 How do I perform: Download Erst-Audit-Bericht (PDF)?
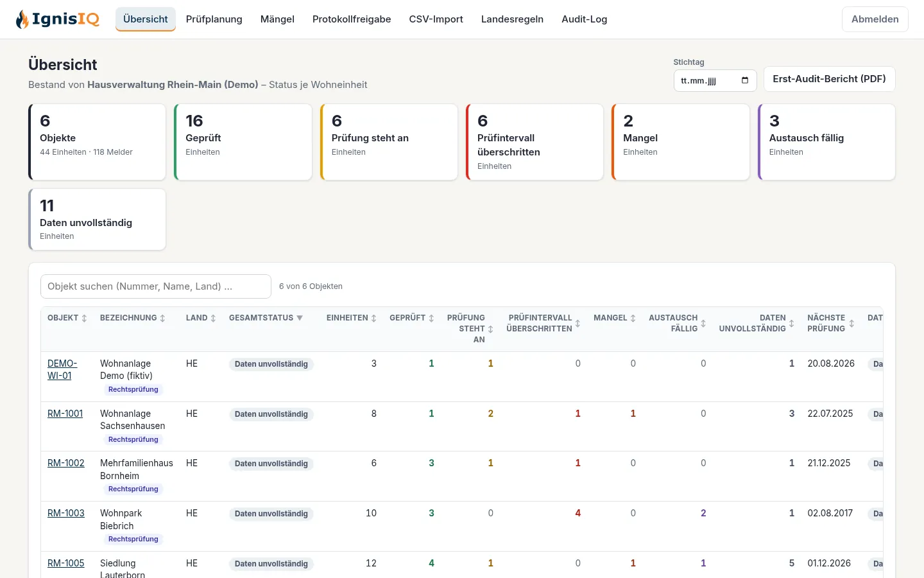click(x=829, y=79)
